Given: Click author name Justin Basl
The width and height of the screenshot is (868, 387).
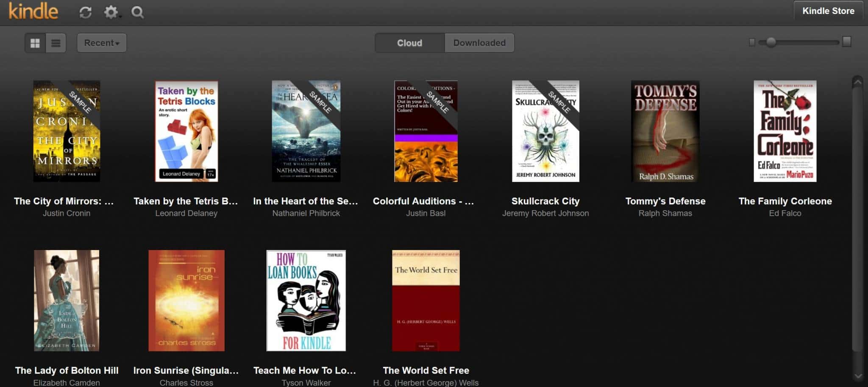Looking at the screenshot, I should coord(426,213).
